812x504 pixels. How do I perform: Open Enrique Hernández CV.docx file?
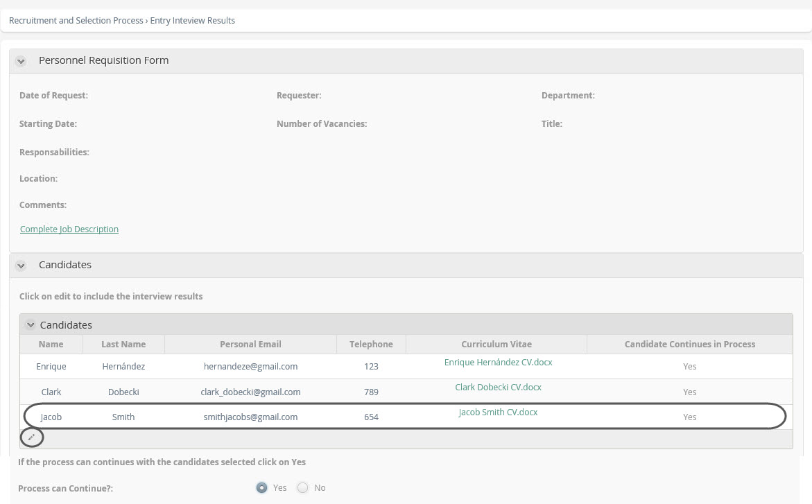498,363
